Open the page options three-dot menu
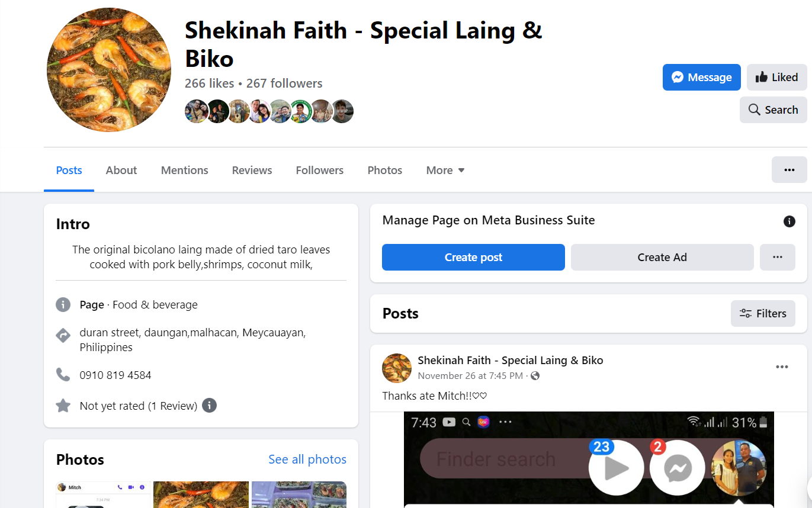Screen dimensions: 812x508 click(x=789, y=170)
